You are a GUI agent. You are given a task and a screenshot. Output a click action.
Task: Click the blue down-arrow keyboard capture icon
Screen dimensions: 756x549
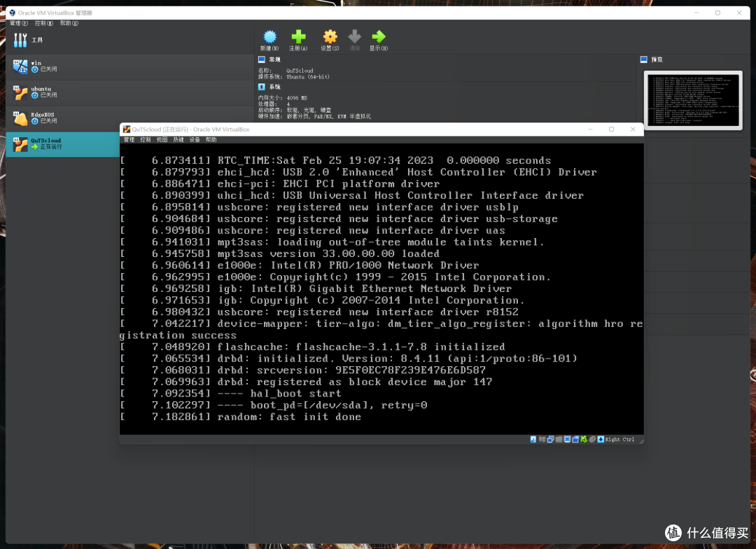pos(601,440)
